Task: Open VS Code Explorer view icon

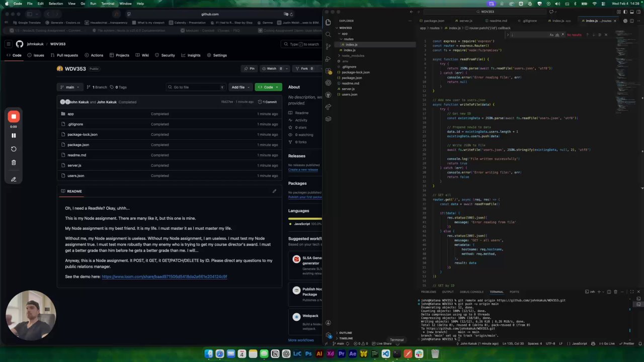Action: (328, 22)
